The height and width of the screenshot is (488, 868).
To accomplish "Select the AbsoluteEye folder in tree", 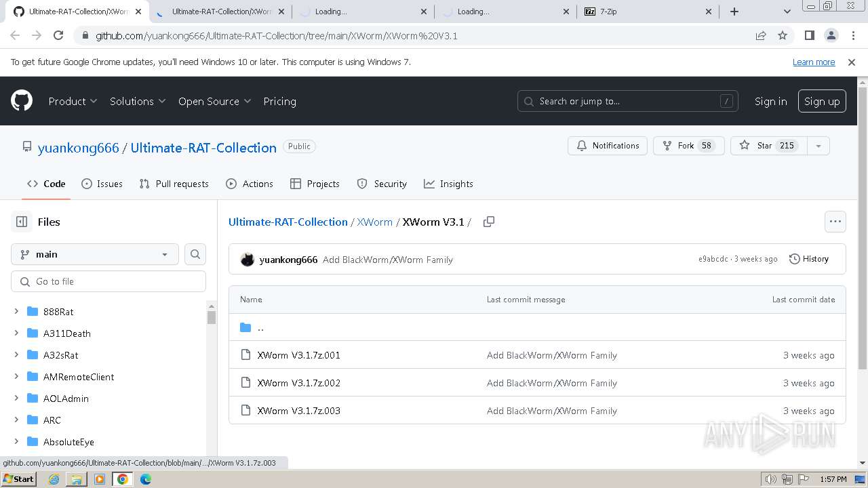I will point(68,442).
